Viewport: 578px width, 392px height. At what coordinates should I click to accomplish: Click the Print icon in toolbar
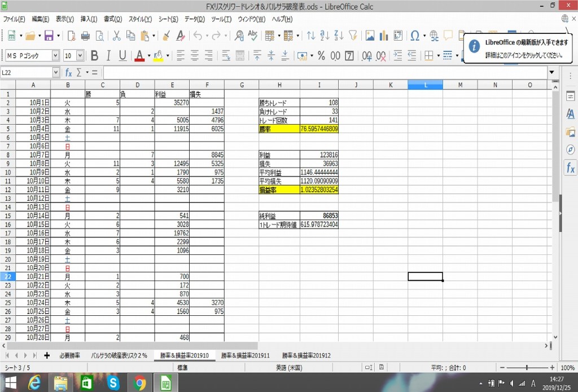pyautogui.click(x=85, y=36)
